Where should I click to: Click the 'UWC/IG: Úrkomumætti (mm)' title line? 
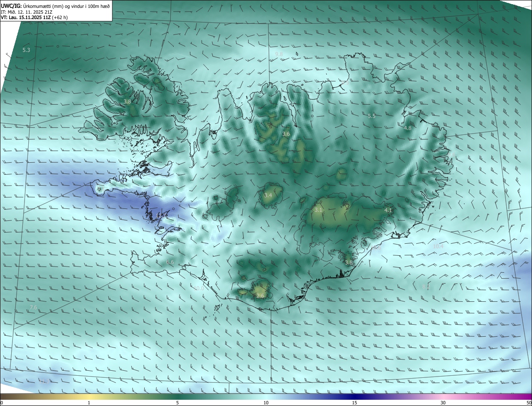point(55,5)
